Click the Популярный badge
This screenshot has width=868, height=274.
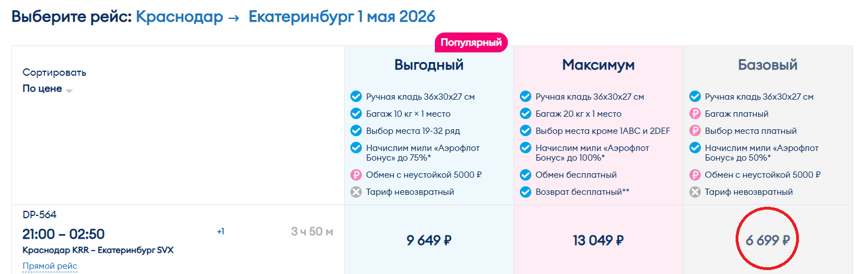471,42
